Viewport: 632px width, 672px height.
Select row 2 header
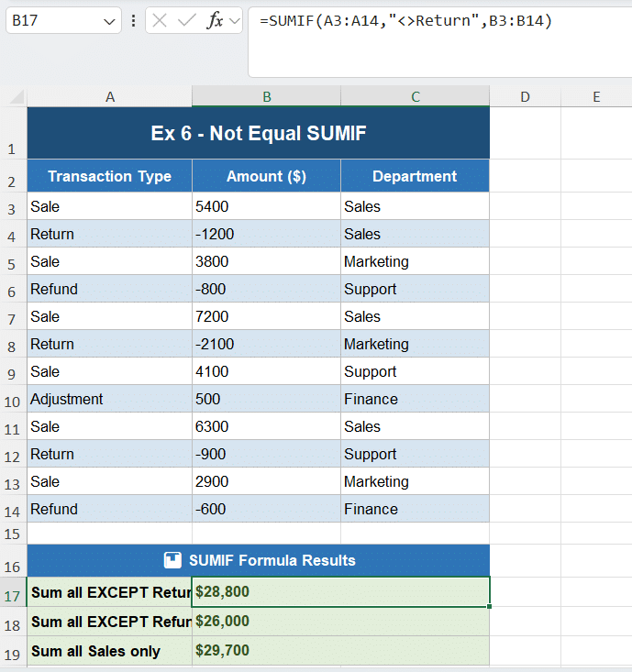13,176
